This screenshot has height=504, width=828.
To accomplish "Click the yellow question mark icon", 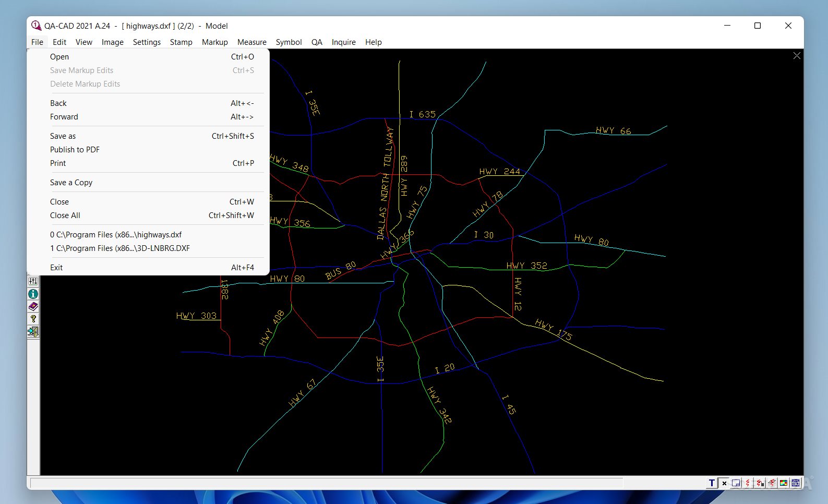I will (x=33, y=319).
